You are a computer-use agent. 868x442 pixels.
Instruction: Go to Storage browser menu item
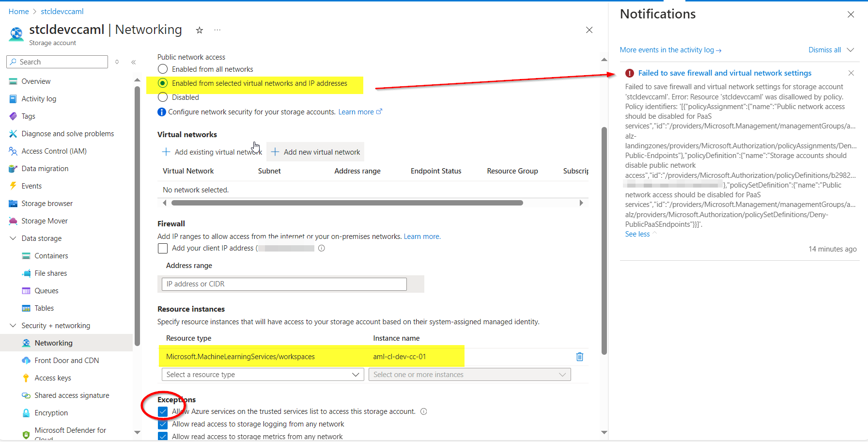pyautogui.click(x=47, y=204)
